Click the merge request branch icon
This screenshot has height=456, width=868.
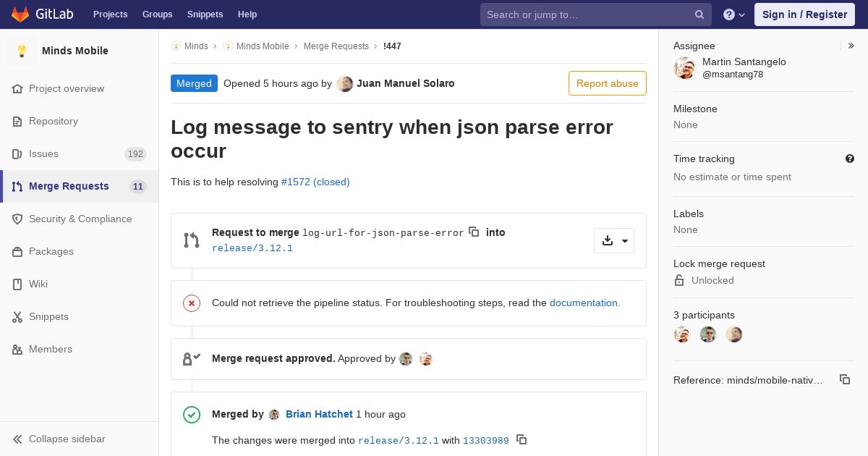tap(191, 240)
